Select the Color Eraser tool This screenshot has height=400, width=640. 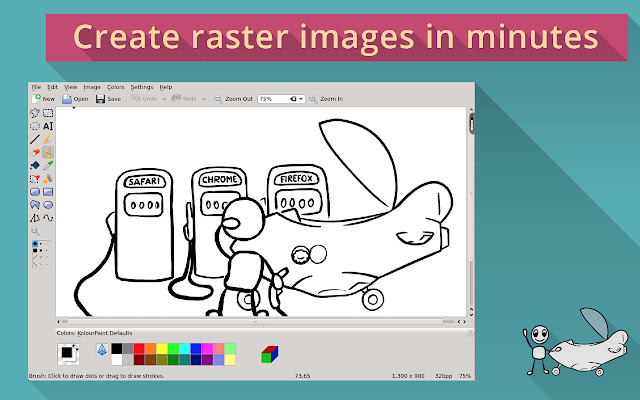35,178
